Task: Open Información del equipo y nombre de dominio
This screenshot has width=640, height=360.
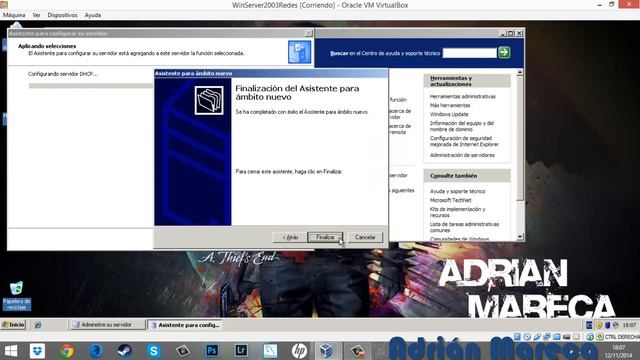Action: click(462, 126)
